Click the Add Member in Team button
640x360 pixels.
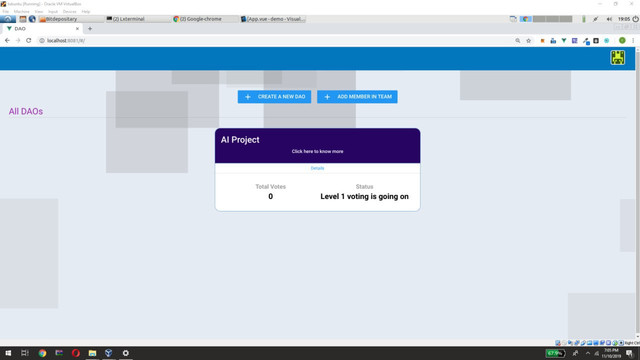point(357,97)
